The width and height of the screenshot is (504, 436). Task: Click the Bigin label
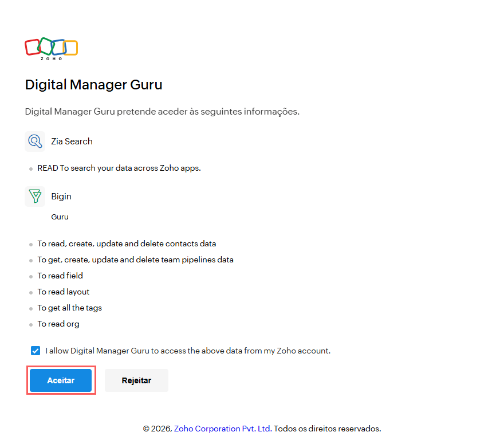coord(61,197)
